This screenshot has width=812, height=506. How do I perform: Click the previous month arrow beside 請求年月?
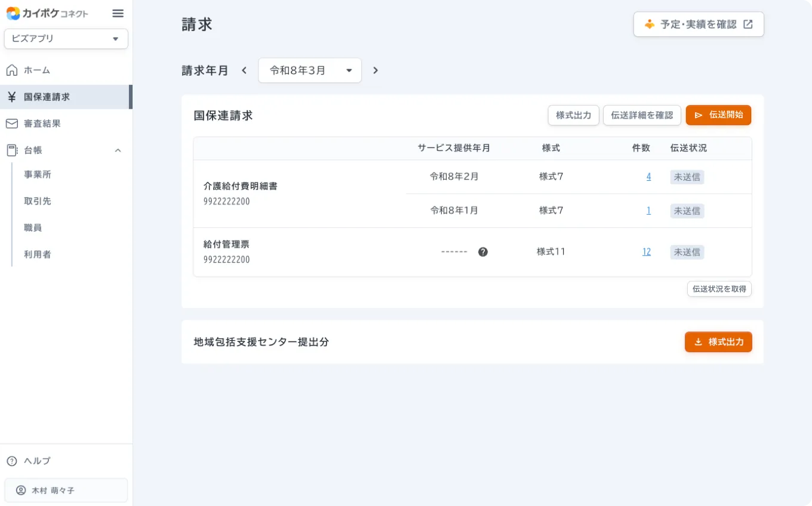pyautogui.click(x=244, y=70)
